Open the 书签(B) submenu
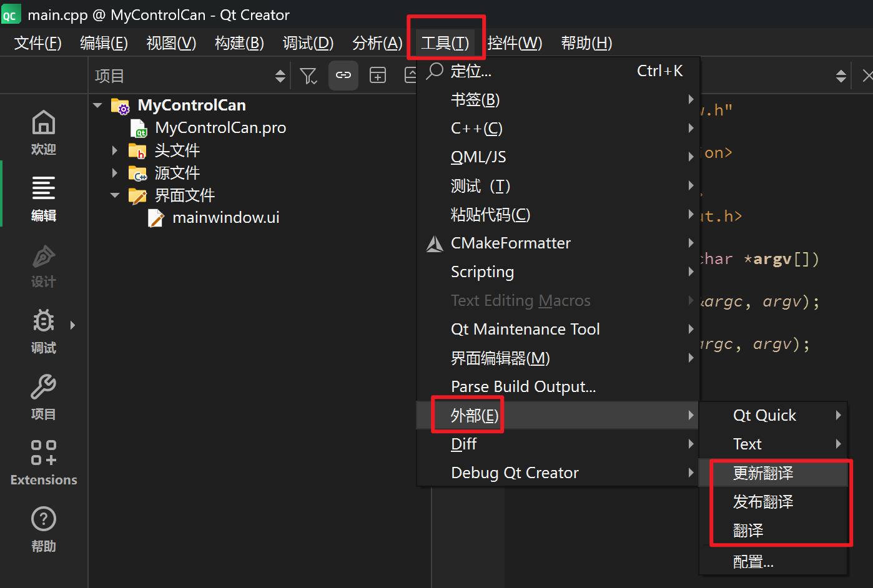The image size is (873, 588). [558, 100]
